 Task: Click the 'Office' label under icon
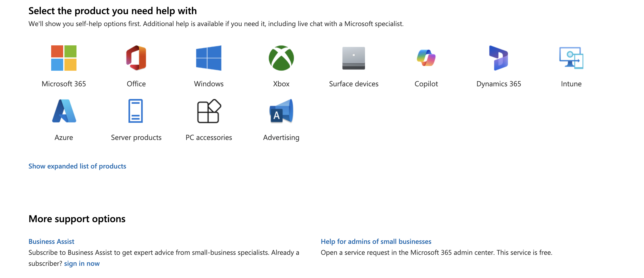136,84
